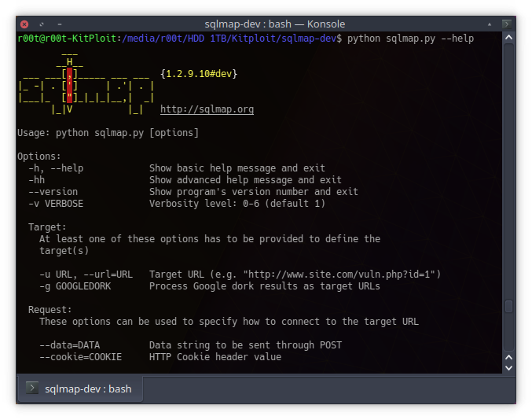
Task: Click the command text 'python sqlmap.py --help'
Action: click(410, 39)
